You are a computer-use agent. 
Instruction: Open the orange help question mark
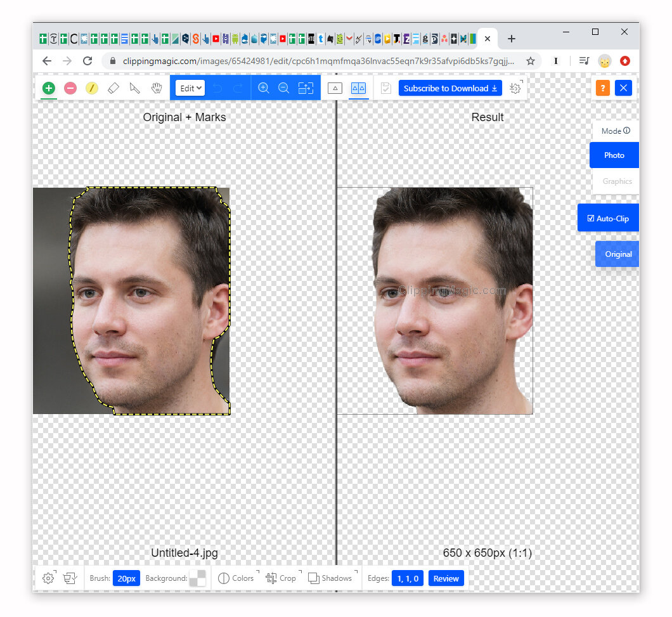point(602,88)
